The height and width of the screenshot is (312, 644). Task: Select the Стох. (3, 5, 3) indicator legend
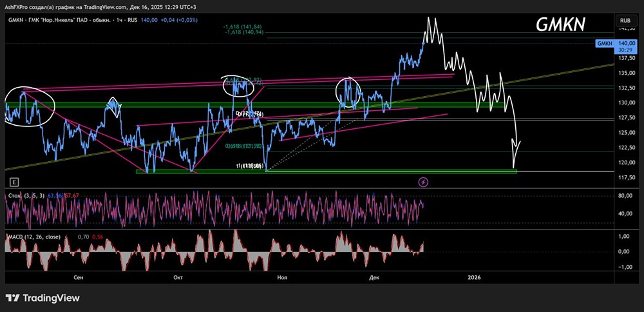[26, 196]
